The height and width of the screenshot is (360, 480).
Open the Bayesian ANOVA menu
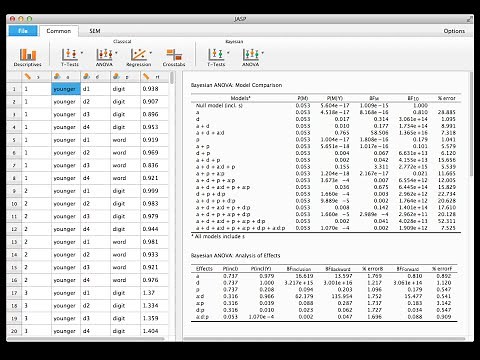(250, 57)
